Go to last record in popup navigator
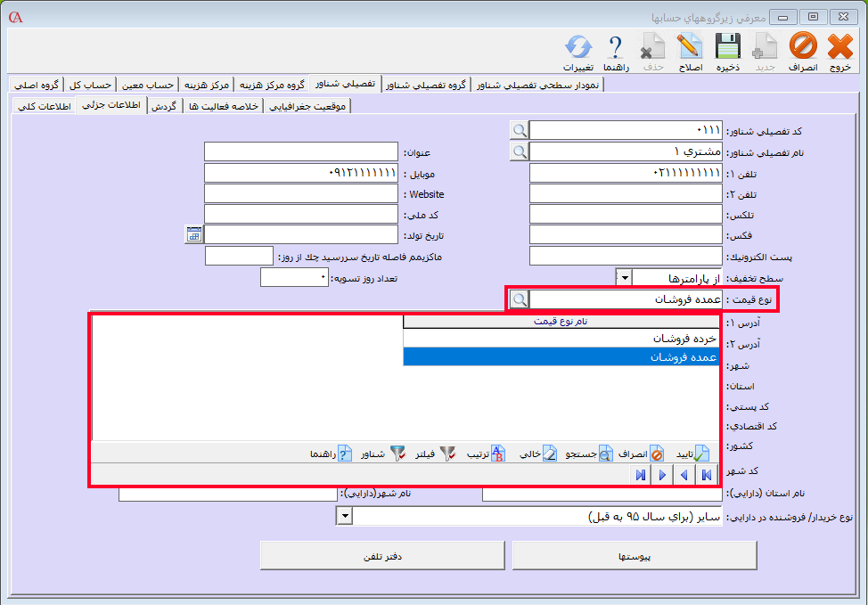This screenshot has height=605, width=868. click(641, 475)
